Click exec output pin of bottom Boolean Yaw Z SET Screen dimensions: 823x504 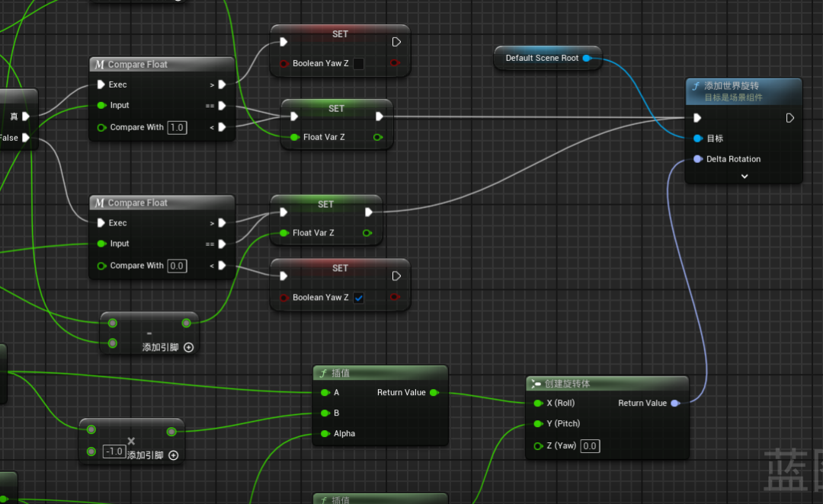[396, 276]
